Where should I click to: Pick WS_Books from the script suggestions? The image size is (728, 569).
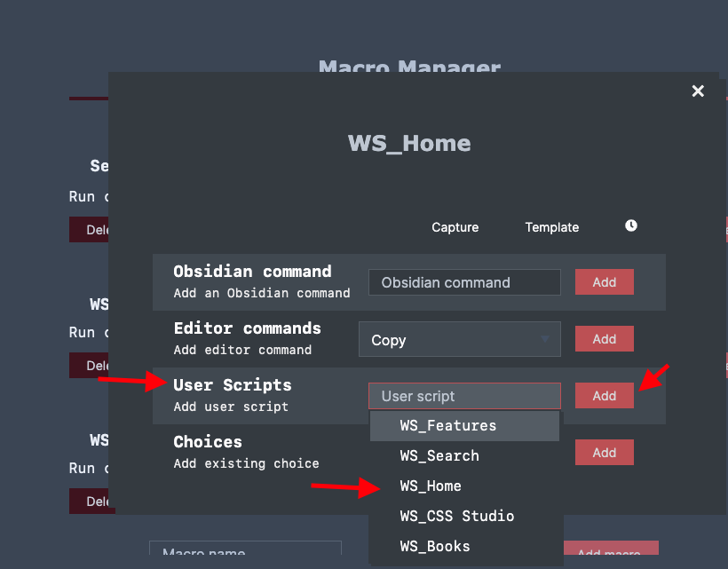click(464, 546)
